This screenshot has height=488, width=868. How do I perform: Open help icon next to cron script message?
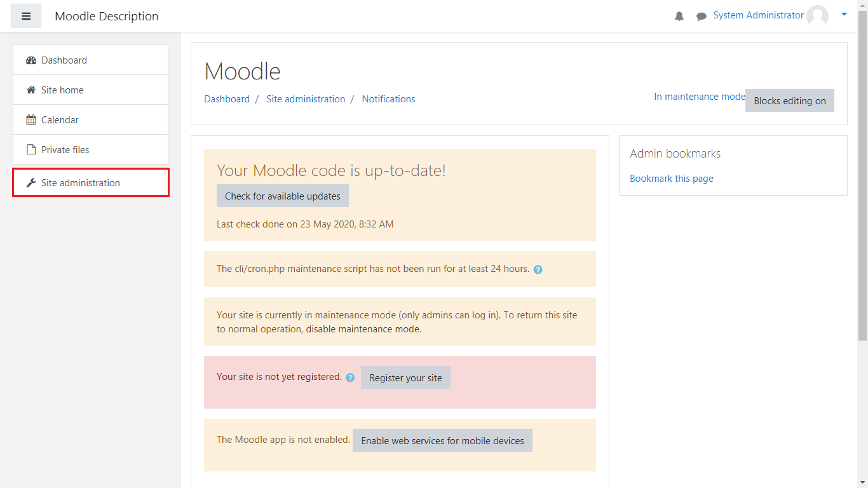coord(538,269)
